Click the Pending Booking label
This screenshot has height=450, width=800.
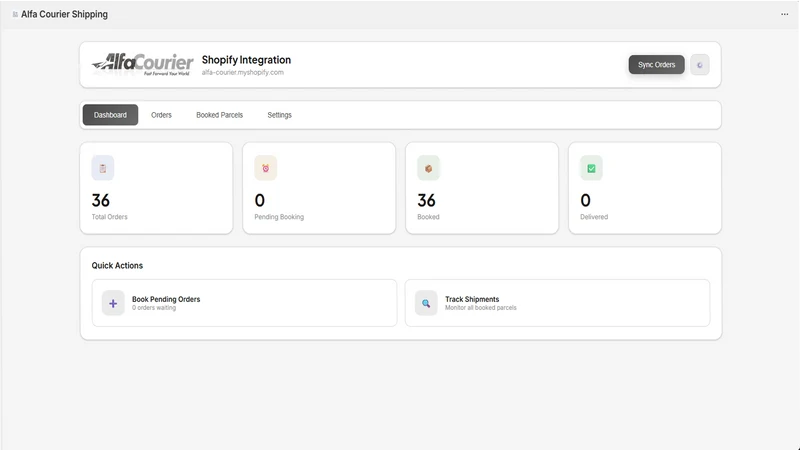pyautogui.click(x=279, y=217)
